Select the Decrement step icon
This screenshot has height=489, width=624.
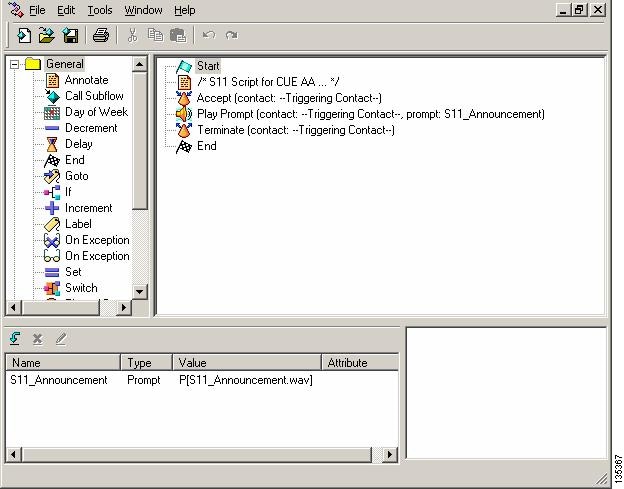(52, 128)
